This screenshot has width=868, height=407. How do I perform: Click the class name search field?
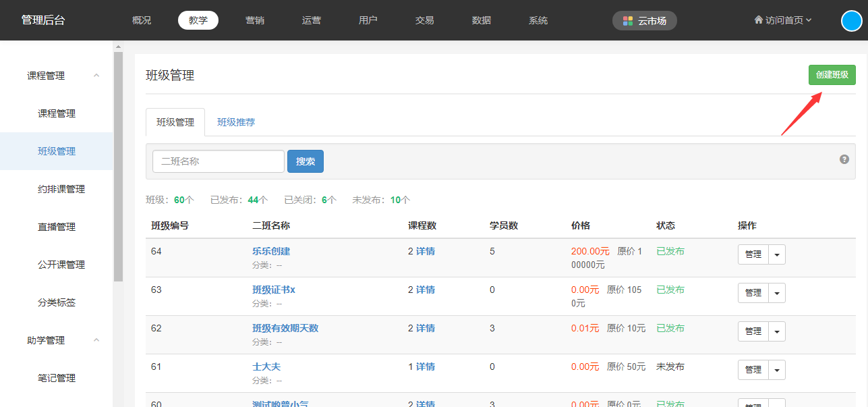pos(219,161)
